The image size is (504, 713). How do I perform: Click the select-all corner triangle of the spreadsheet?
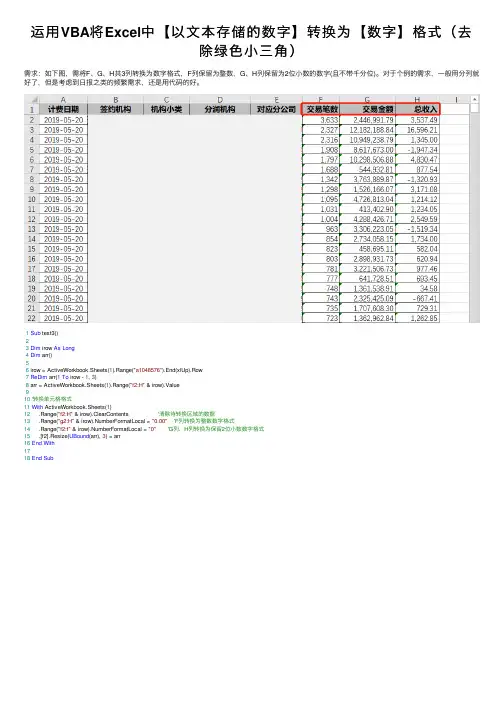32,99
